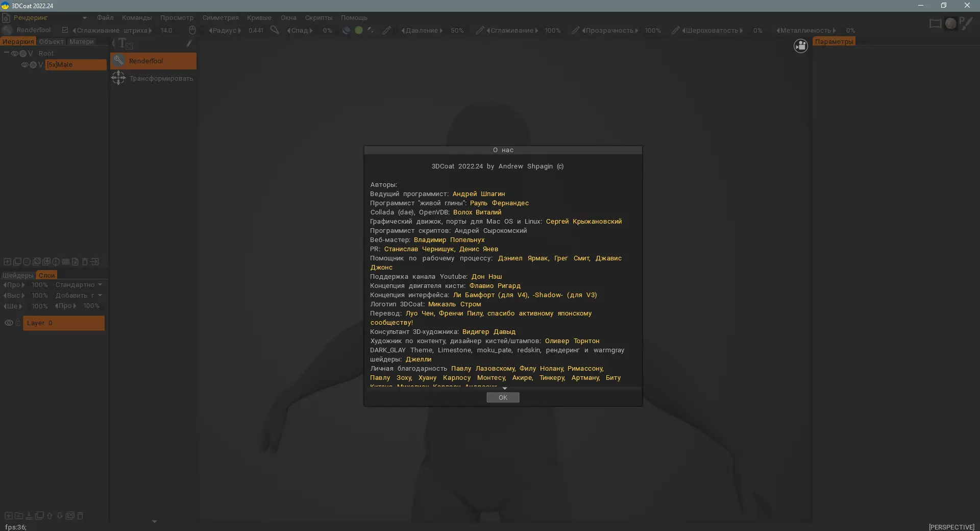This screenshot has width=980, height=531.
Task: Click the pen icon before Давление
Action: tap(387, 30)
